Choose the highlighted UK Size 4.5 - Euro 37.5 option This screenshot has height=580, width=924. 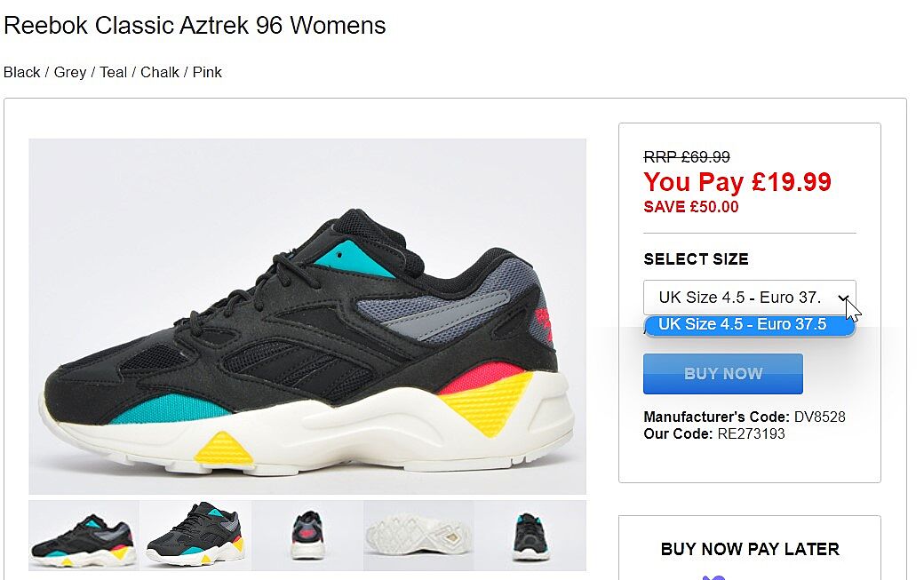coord(749,324)
